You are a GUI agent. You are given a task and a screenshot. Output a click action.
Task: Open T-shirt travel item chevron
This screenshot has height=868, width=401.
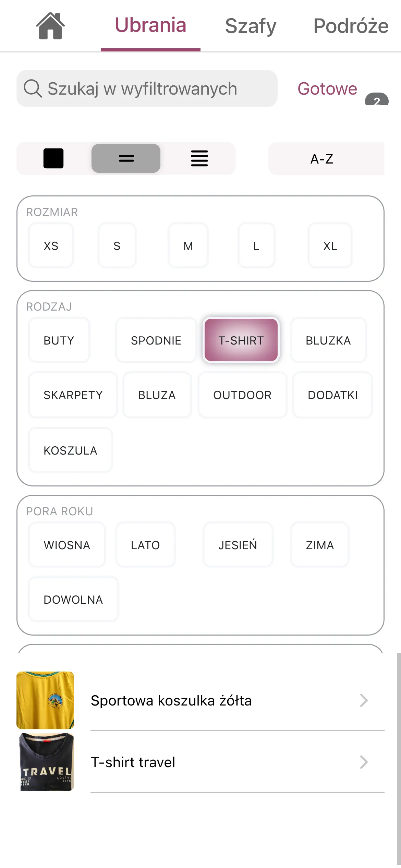tap(364, 762)
